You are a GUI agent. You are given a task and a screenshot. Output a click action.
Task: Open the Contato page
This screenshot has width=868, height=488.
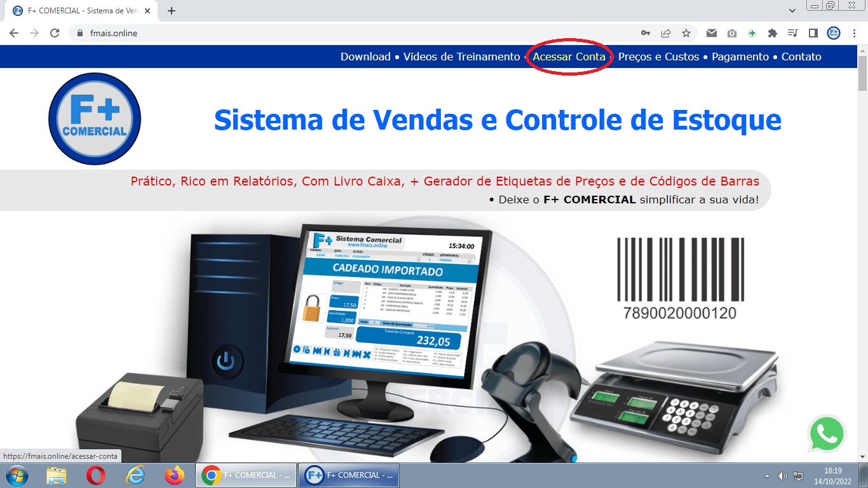click(x=801, y=57)
